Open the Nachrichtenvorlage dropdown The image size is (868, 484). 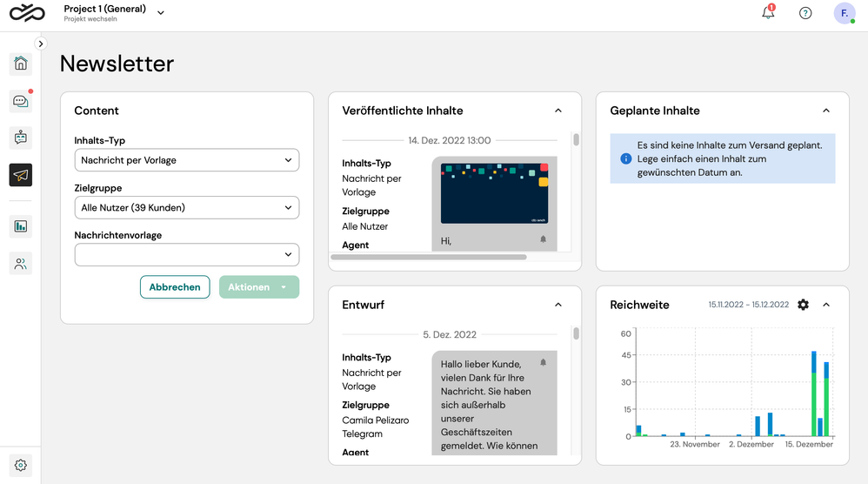pos(187,254)
